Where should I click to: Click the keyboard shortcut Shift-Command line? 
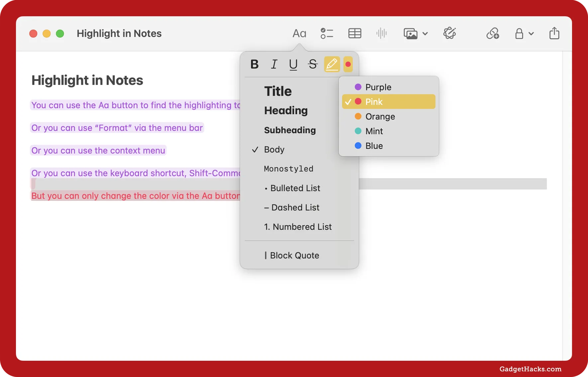pos(136,173)
